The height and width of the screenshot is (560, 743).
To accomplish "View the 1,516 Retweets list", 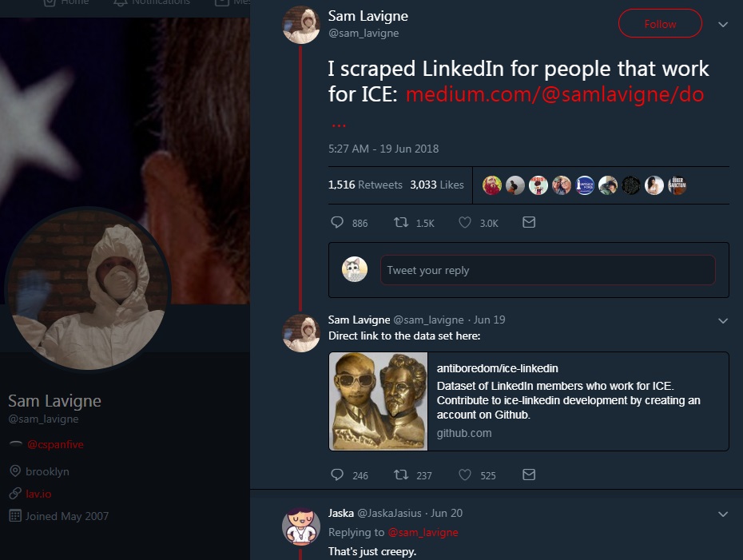I will point(365,185).
